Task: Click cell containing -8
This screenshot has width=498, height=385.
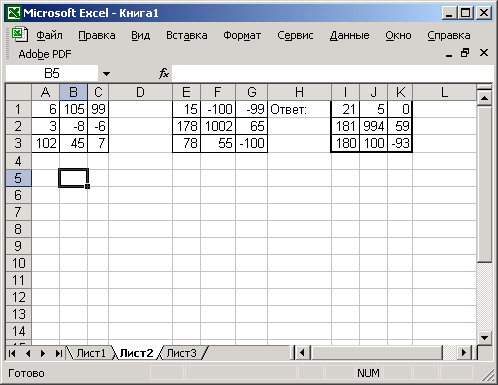Action: click(x=74, y=126)
